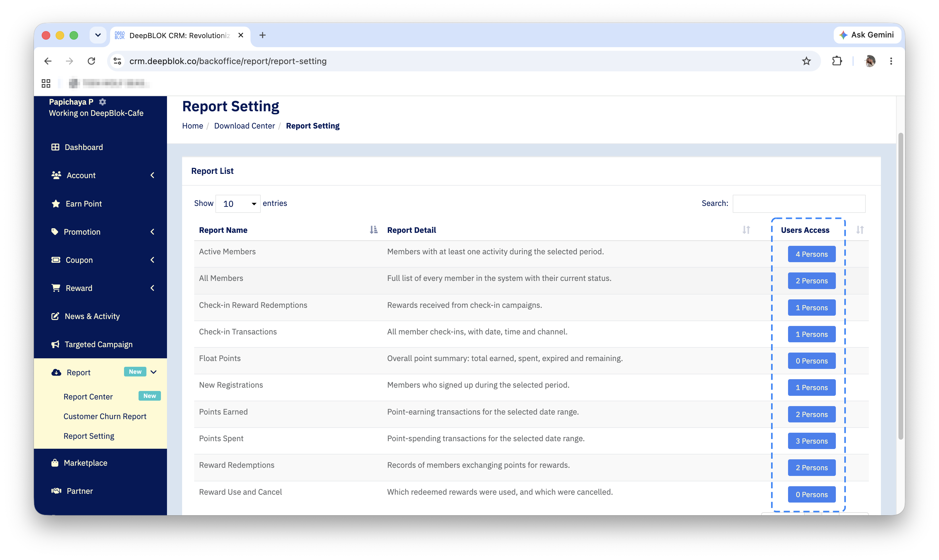Viewport: 939px width, 560px height.
Task: View site information icon in address bar
Action: 117,61
